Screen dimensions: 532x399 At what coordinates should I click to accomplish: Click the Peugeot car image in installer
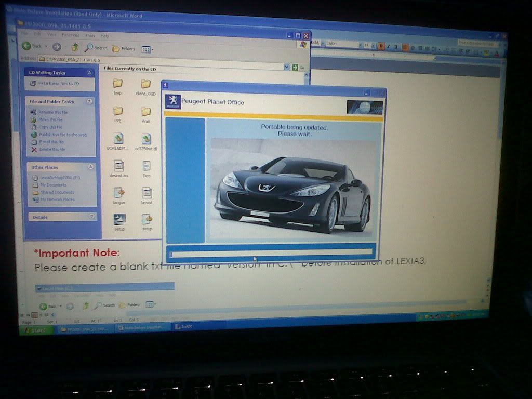pyautogui.click(x=292, y=188)
